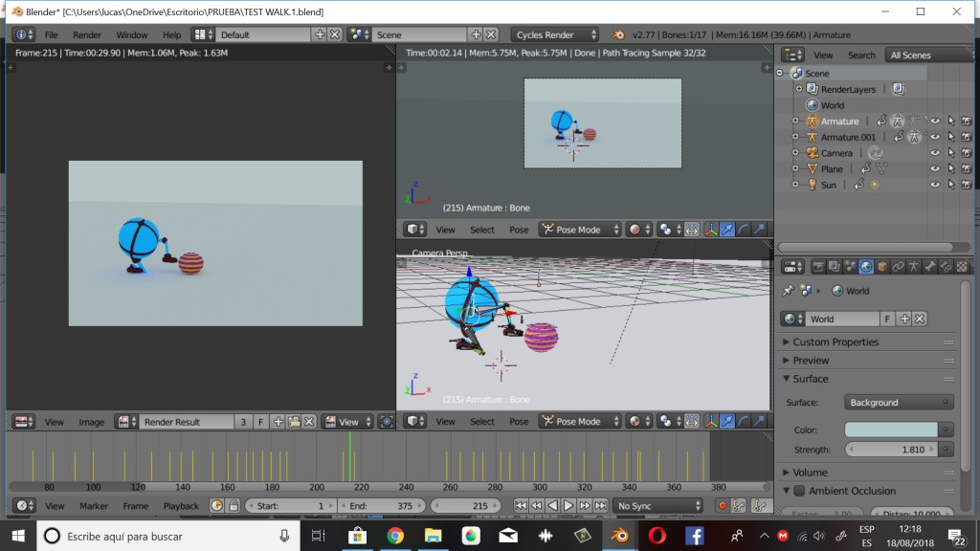Switch to the Search tab in the Outliner

click(860, 55)
